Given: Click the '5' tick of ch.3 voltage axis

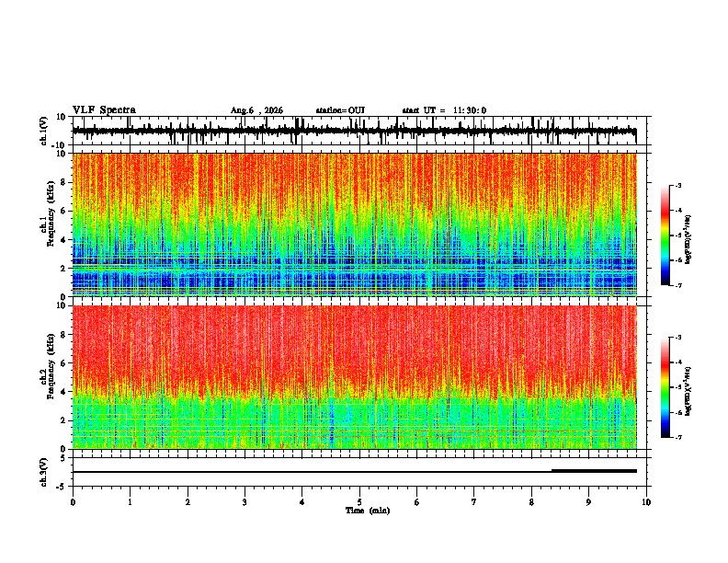Looking at the screenshot, I should point(63,458).
